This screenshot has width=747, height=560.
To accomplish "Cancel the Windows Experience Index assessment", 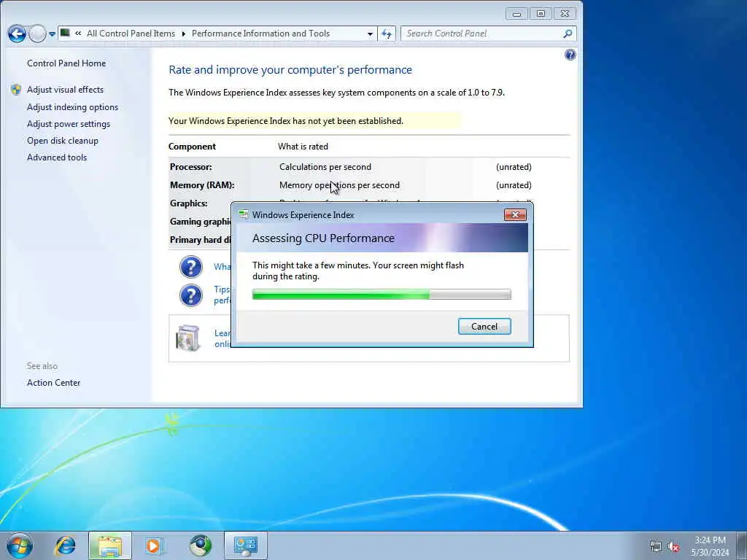I will coord(484,326).
